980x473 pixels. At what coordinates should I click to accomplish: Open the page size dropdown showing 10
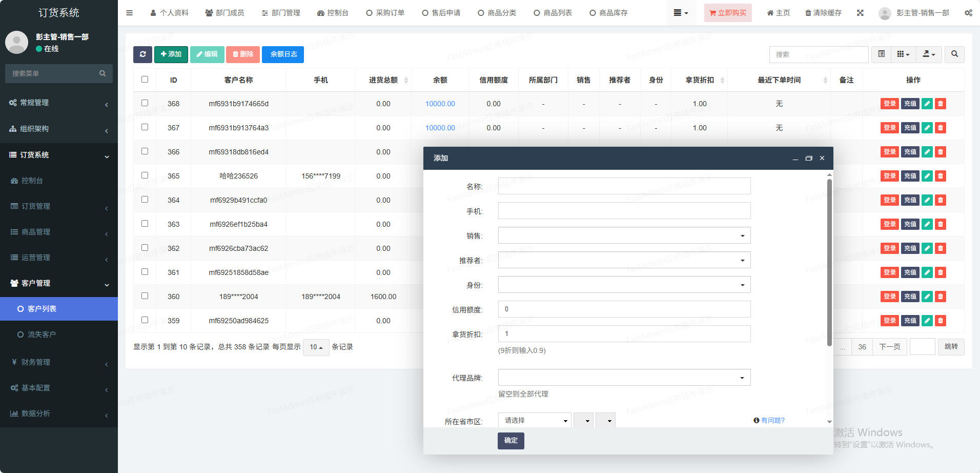(316, 347)
